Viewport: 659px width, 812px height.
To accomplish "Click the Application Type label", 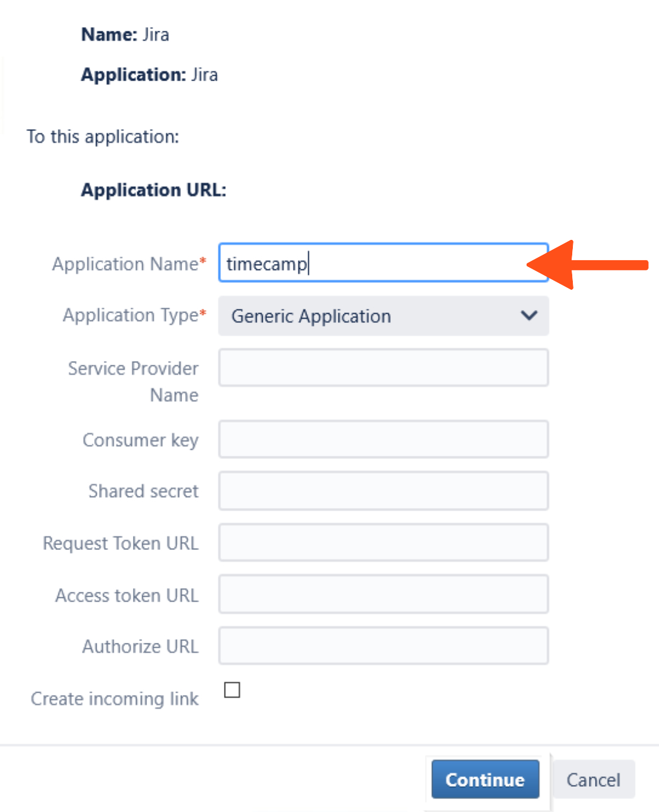I will [x=130, y=315].
